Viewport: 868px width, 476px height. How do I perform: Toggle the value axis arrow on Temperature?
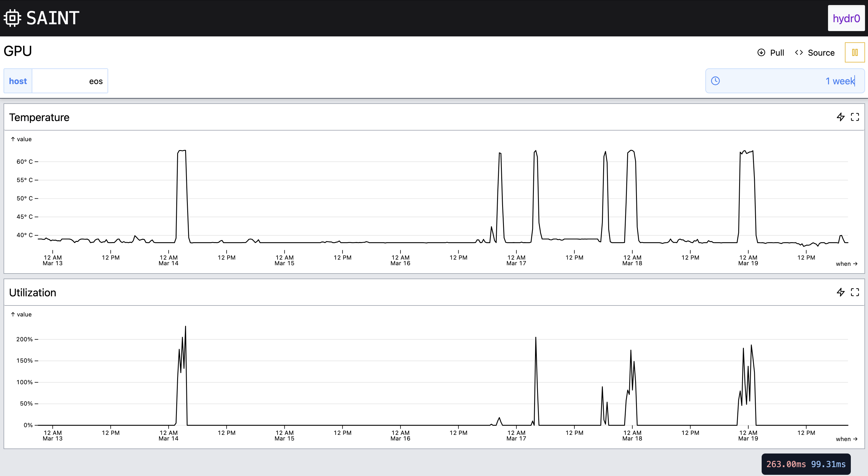point(13,139)
